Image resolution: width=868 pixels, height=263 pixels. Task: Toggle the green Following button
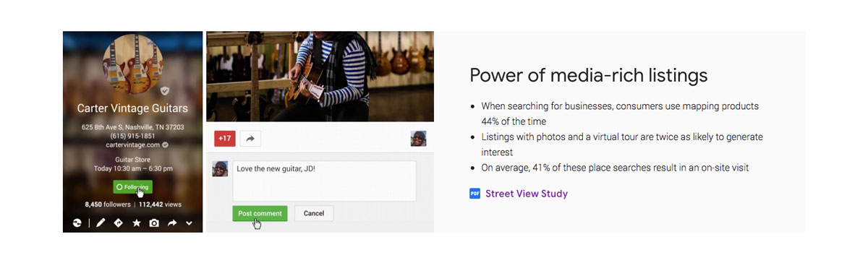tap(132, 187)
